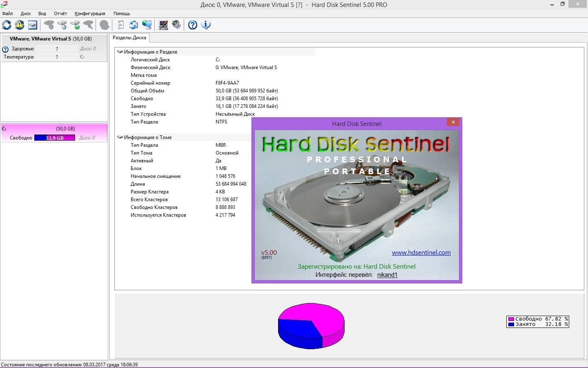Viewport: 588px width, 368px height.
Task: Open the report document toolbar icon
Action: (x=121, y=25)
